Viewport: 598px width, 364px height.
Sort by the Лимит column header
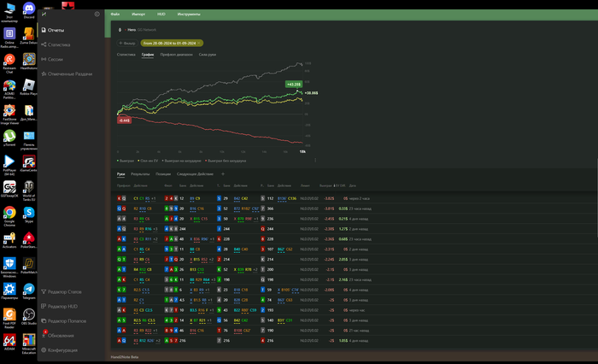[305, 185]
